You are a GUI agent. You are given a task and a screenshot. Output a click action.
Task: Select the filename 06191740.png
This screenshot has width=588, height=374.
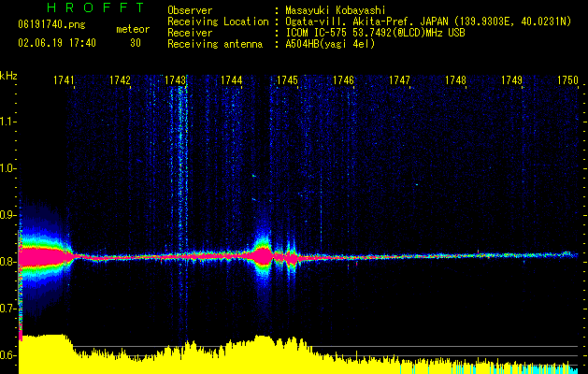51,25
